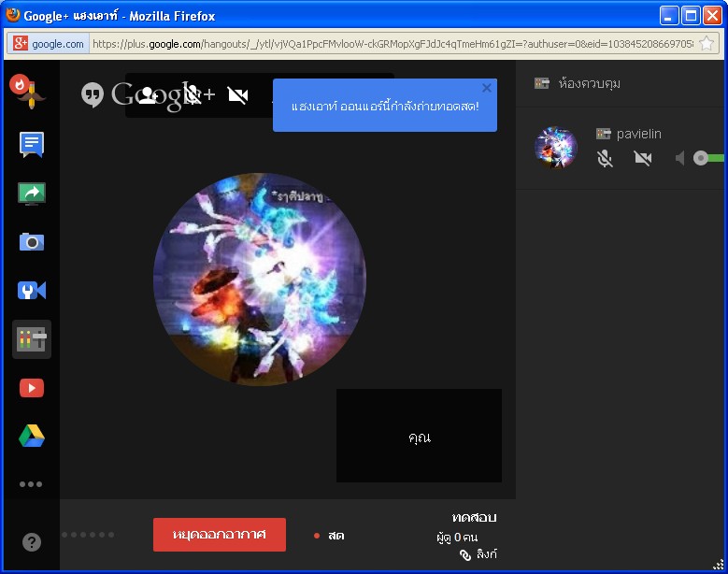The image size is (728, 574).
Task: Open the Capture camera app
Action: pos(32,242)
